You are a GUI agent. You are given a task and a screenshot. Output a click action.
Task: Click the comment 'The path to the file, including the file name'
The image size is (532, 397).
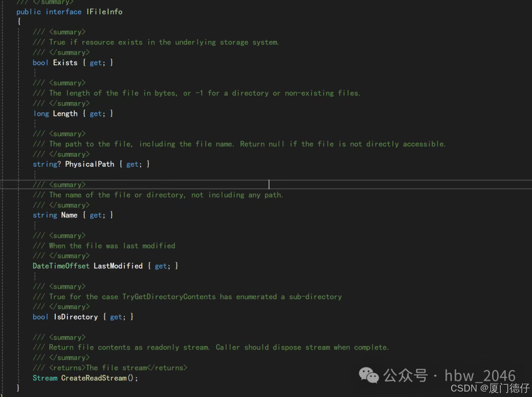point(239,144)
